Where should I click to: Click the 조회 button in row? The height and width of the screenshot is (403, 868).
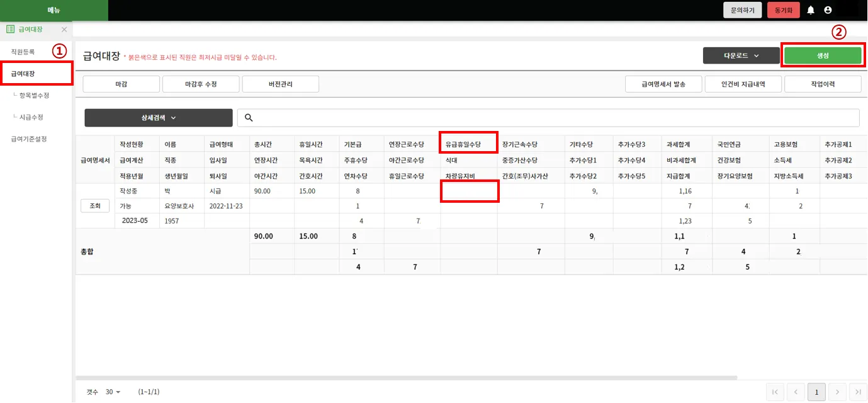pyautogui.click(x=95, y=206)
